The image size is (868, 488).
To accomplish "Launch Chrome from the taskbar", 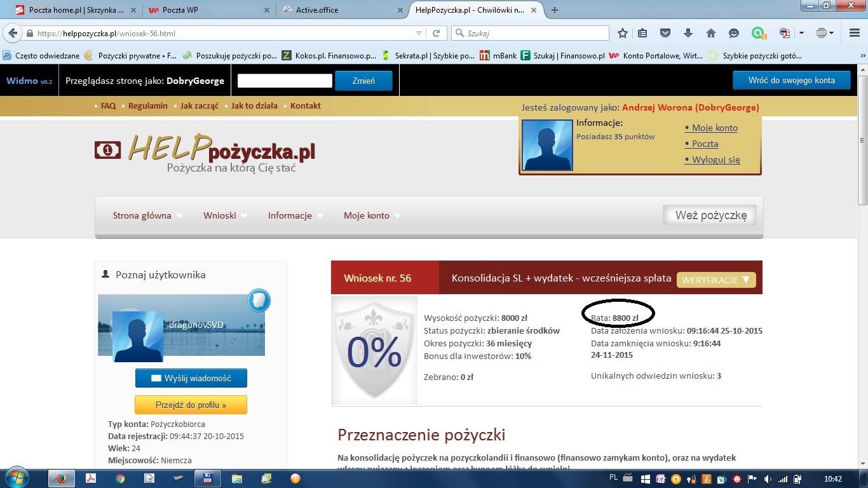I will [120, 478].
